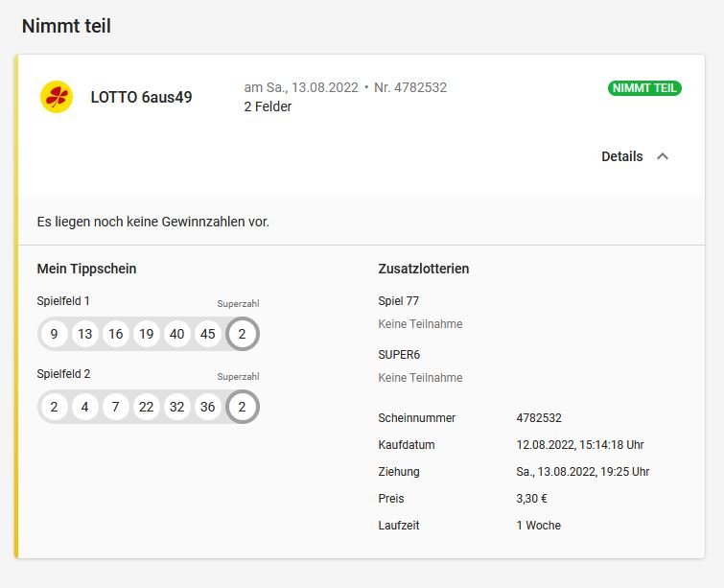Click number 9 in Spielfeld 1

54,334
